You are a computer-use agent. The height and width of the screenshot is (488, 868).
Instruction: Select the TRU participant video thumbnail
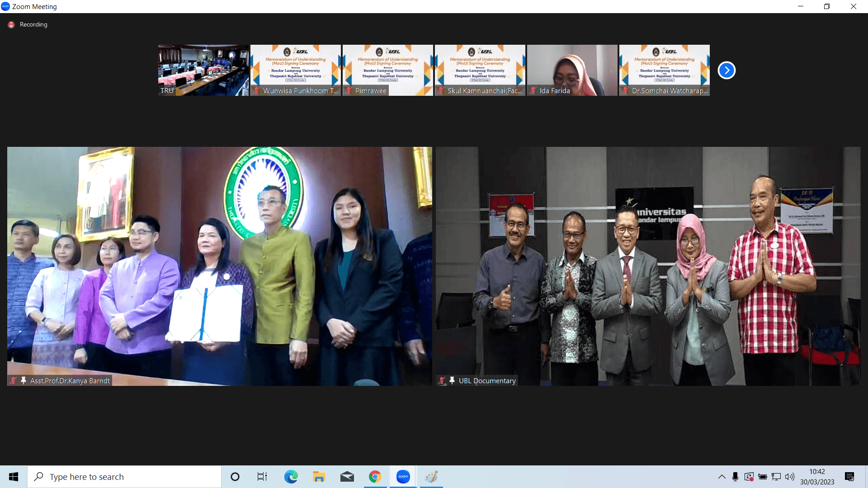tap(203, 70)
